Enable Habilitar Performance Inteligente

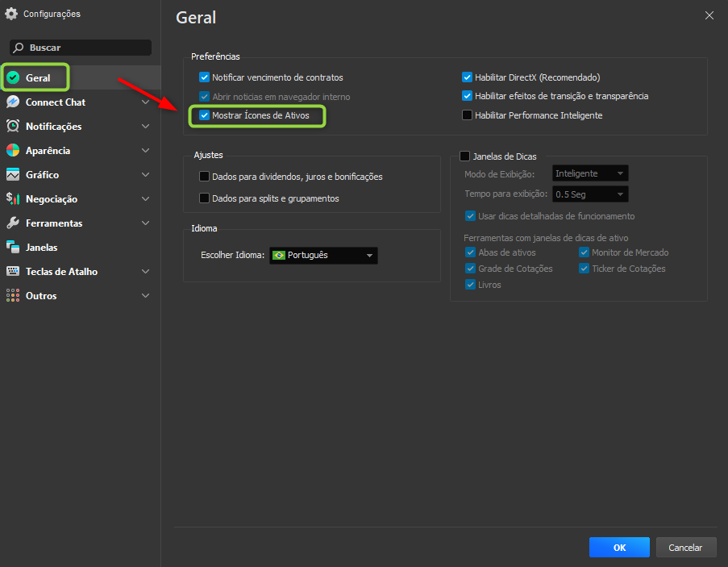coord(467,115)
